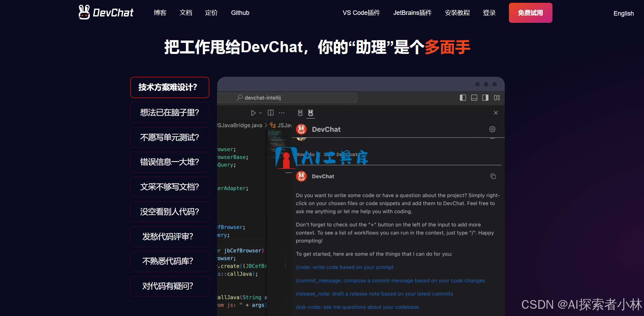Select the 对代码有疑问? tab

pos(170,286)
